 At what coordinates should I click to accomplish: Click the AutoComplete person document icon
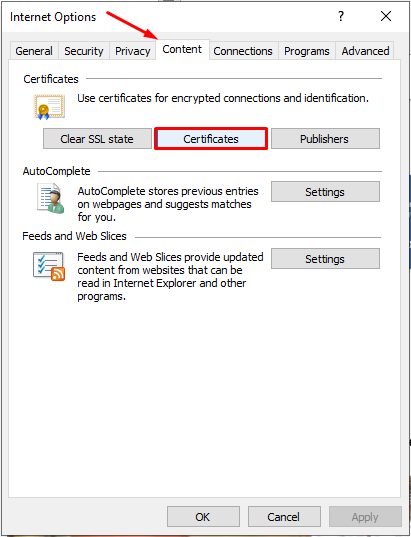tap(51, 198)
